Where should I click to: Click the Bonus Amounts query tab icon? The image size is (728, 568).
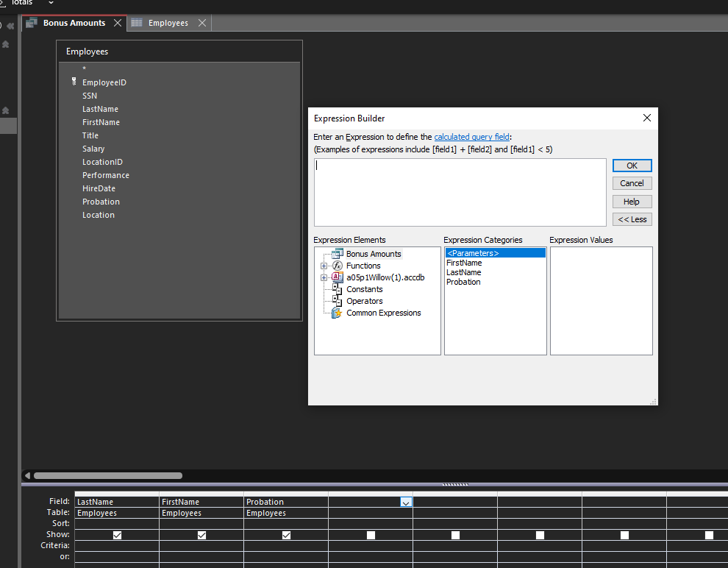[x=31, y=23]
